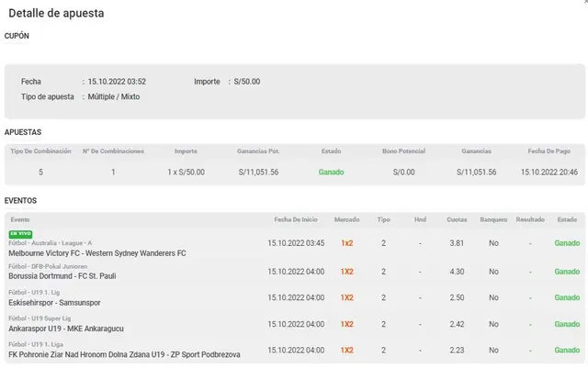Select Ankaraspor U19 - MKE Ankaragucu event
The height and width of the screenshot is (368, 588).
[65, 329]
